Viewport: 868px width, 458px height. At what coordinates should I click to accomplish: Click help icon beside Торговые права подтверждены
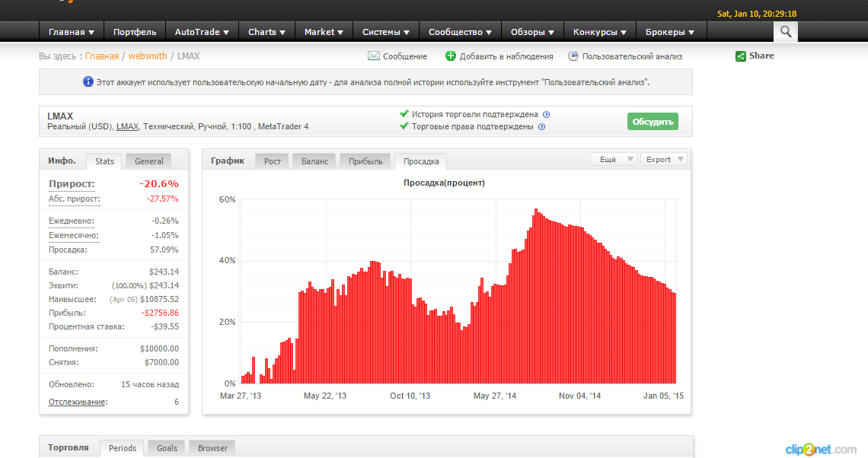pos(542,126)
